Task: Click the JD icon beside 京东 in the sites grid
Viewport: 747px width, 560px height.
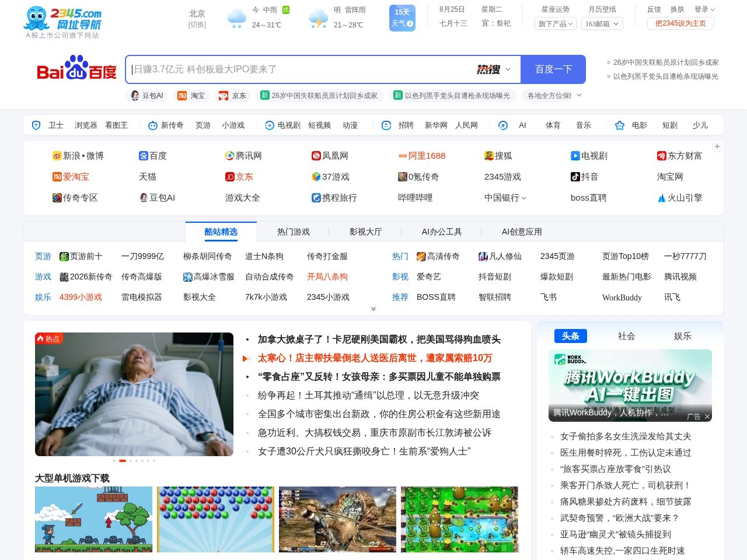Action: (x=230, y=177)
